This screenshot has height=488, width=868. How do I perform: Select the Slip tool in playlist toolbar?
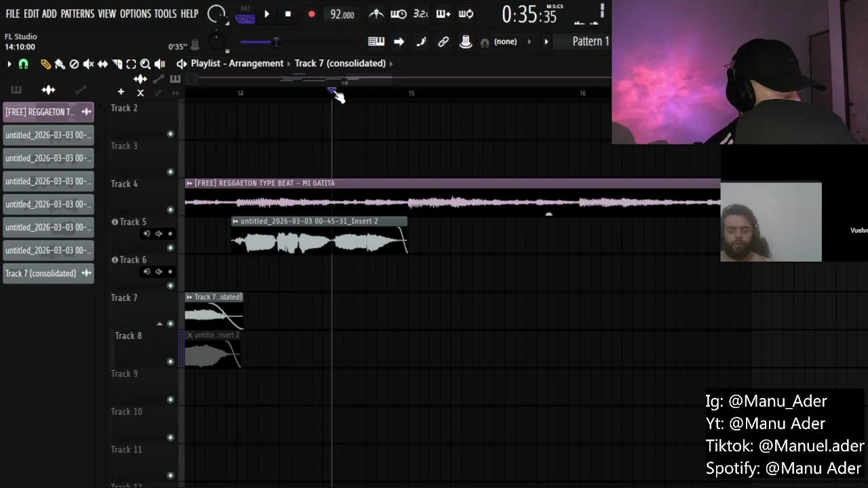pos(102,64)
